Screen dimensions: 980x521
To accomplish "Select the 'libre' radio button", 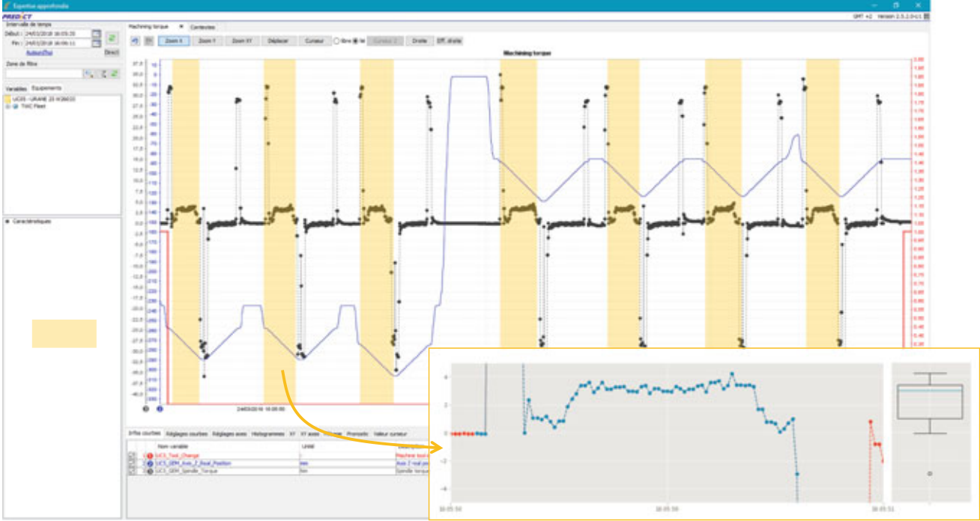I will [336, 41].
